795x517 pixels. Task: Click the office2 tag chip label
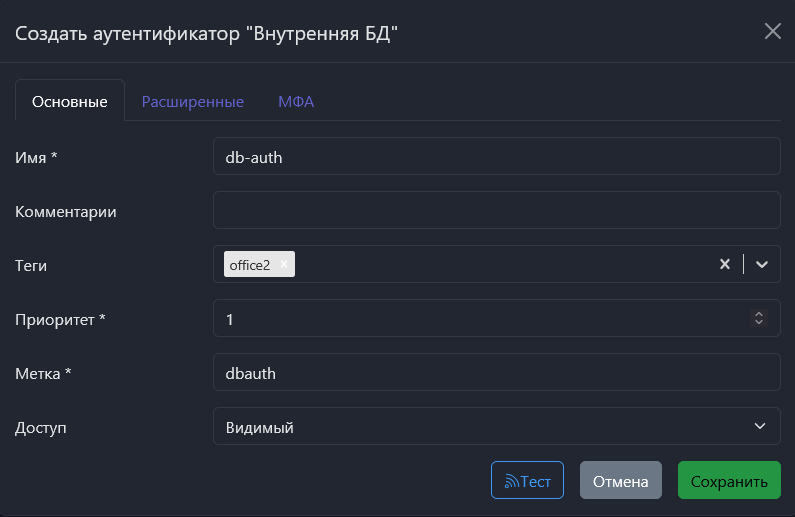[x=250, y=264]
